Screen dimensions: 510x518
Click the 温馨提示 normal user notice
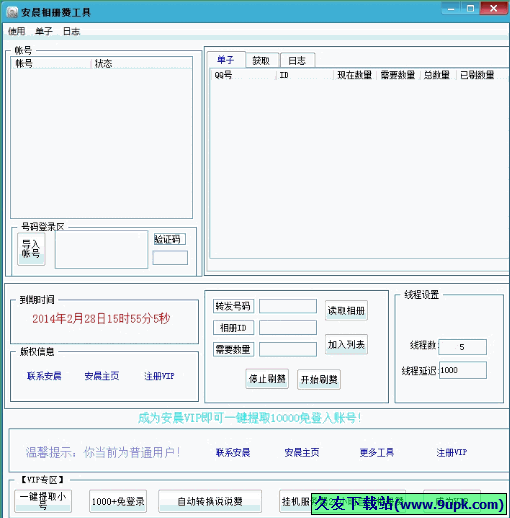tap(103, 452)
